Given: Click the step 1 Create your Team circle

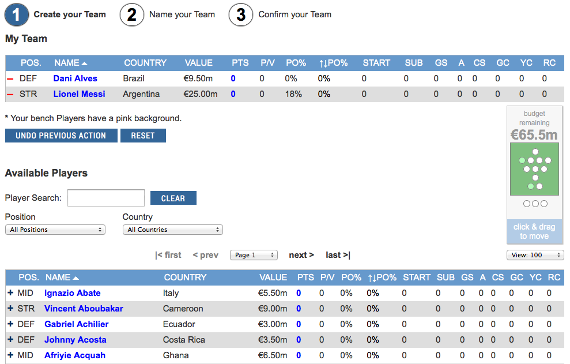Looking at the screenshot, I should [16, 15].
